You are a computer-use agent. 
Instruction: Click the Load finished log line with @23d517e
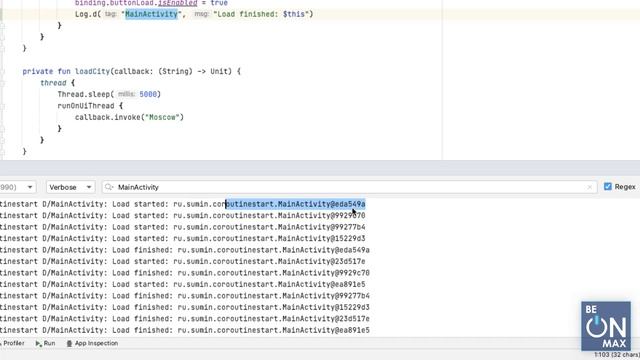click(x=185, y=318)
